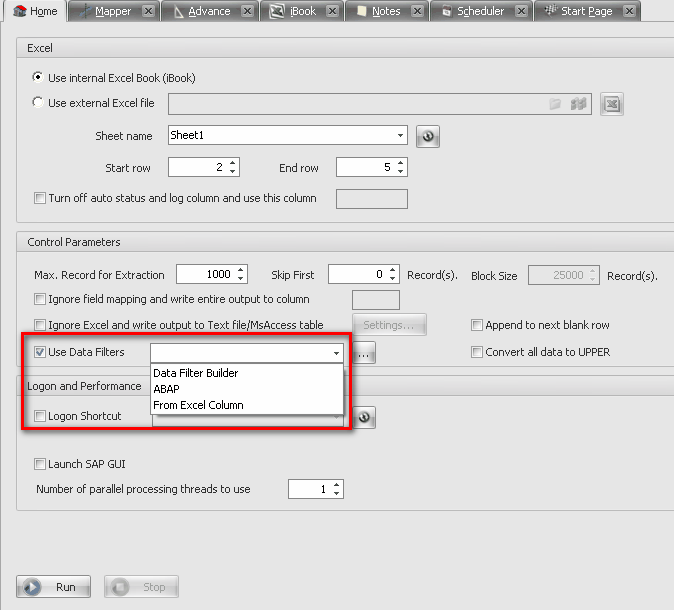
Task: Choose Data Filter Builder from the list
Action: pyautogui.click(x=195, y=373)
